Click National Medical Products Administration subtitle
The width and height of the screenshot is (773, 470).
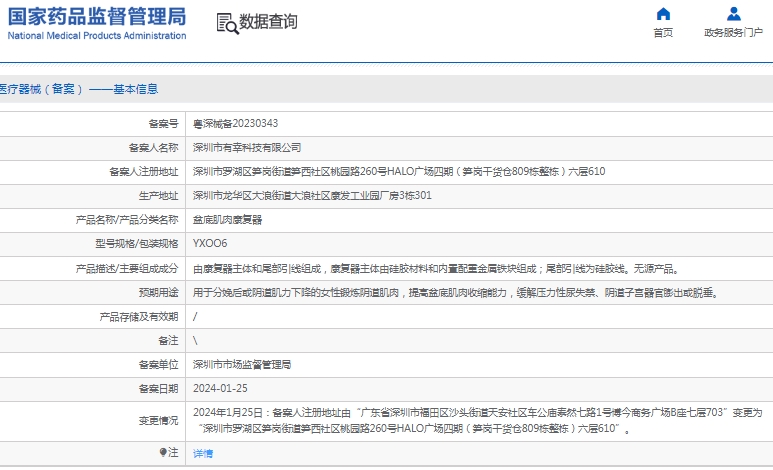[x=97, y=36]
